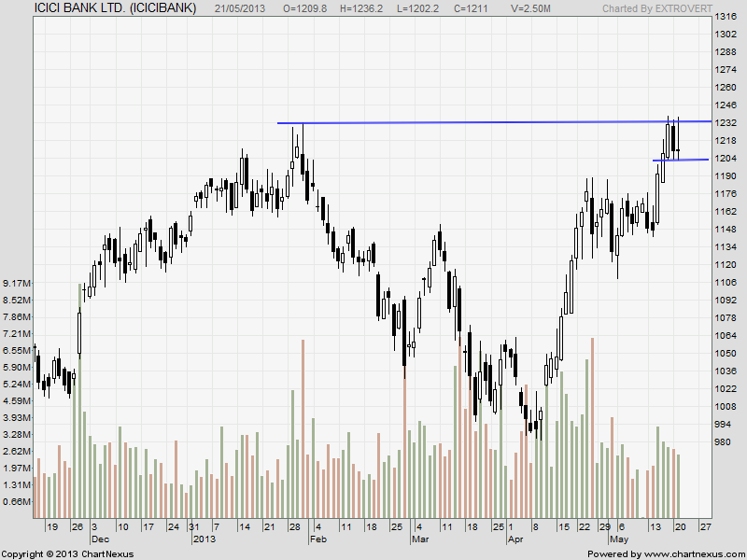Select the Dec month marker on date axis
Image resolution: width=747 pixels, height=560 pixels.
tap(100, 539)
